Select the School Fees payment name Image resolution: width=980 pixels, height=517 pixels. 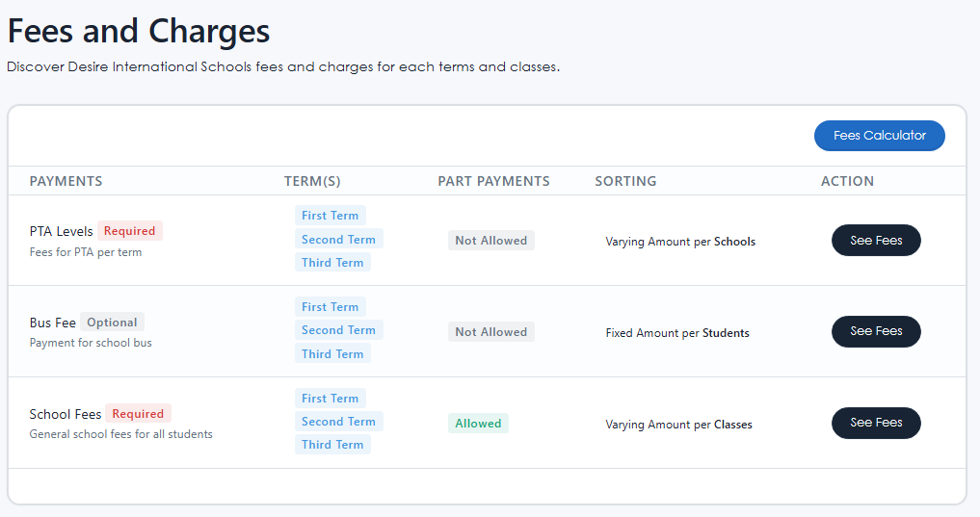coord(66,414)
